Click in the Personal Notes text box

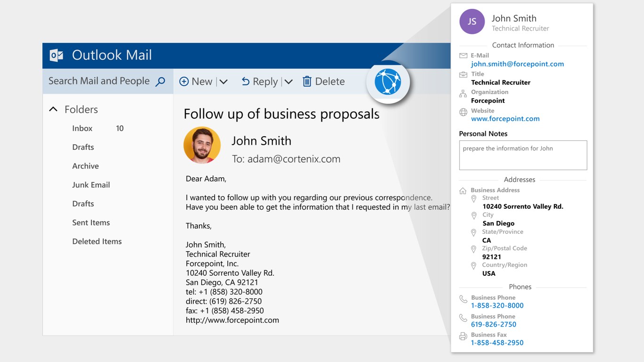523,156
